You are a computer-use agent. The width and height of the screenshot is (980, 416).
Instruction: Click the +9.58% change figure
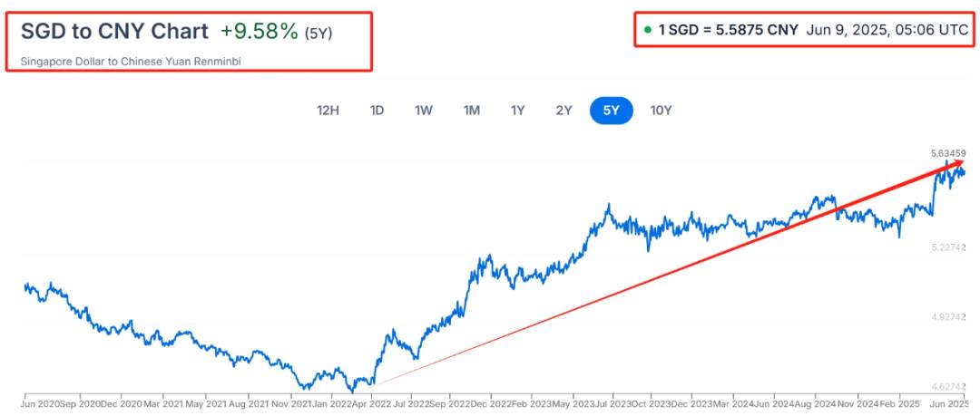[259, 31]
